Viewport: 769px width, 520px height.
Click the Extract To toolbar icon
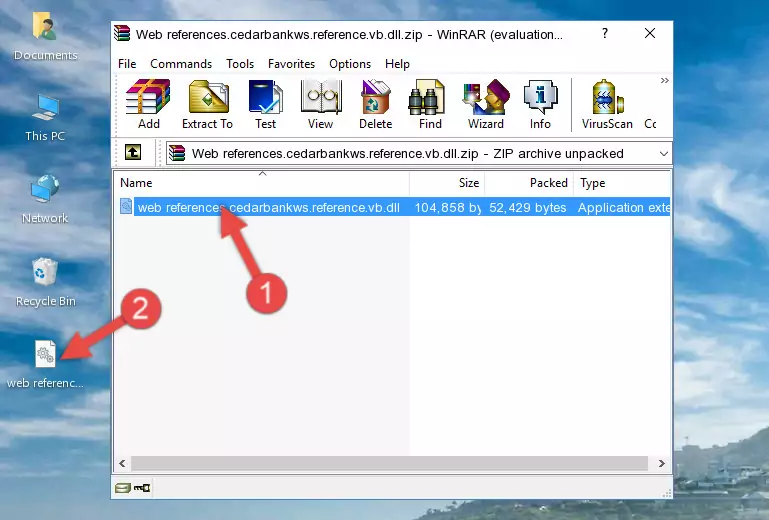(207, 104)
